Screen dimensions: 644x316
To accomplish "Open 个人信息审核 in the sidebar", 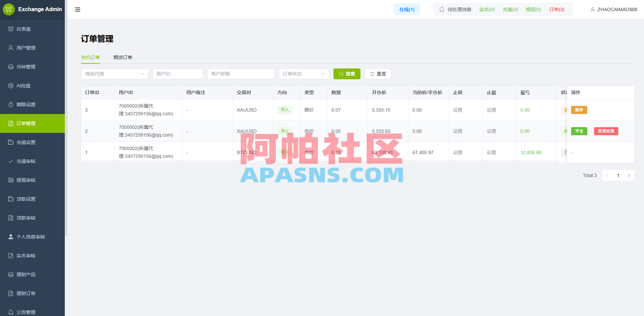I will click(32, 237).
